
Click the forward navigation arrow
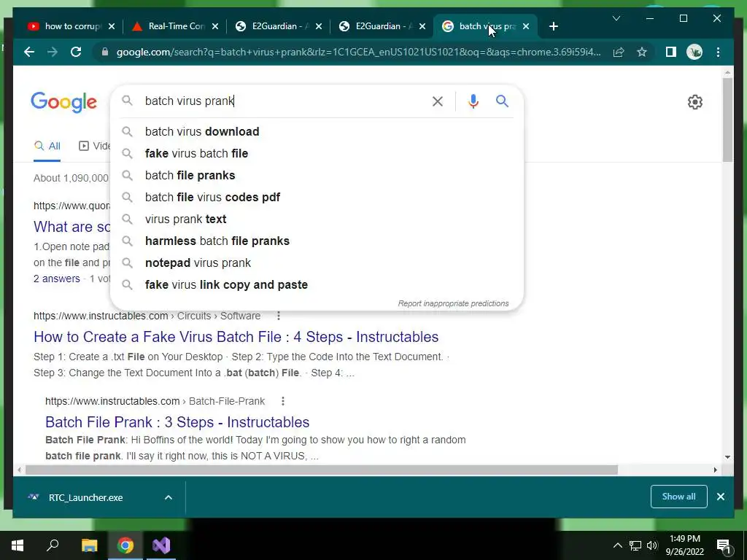coord(53,52)
